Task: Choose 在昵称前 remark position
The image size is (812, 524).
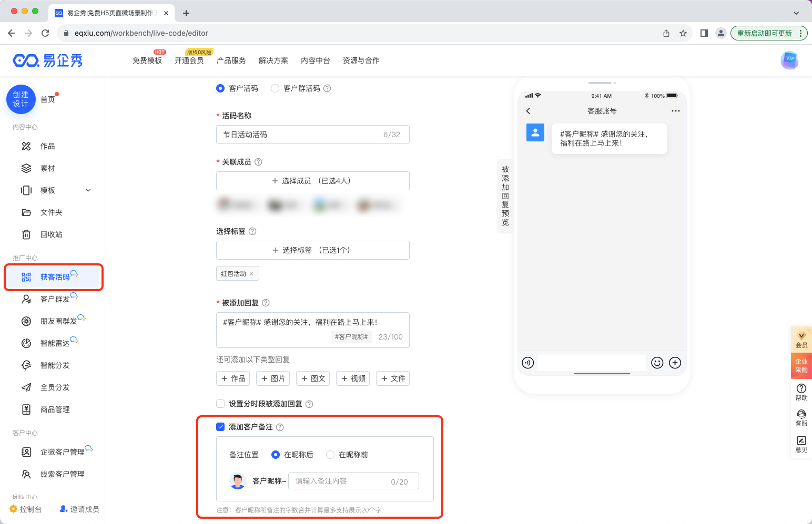Action: click(330, 455)
